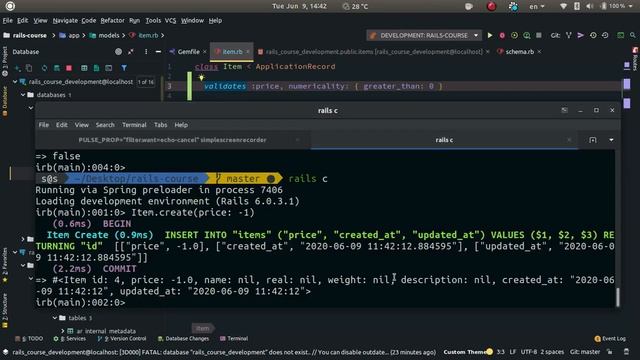Open the Navigate menu

click(x=65, y=20)
